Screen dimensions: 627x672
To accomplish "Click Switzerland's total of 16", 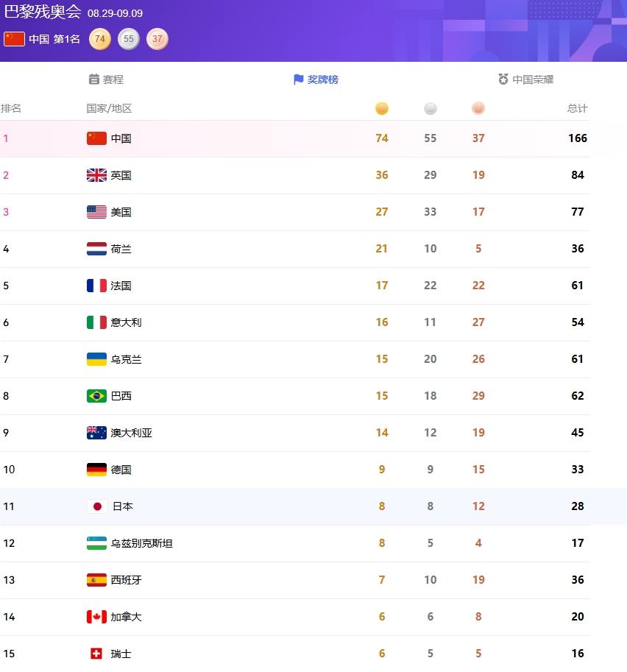I will (x=578, y=654).
